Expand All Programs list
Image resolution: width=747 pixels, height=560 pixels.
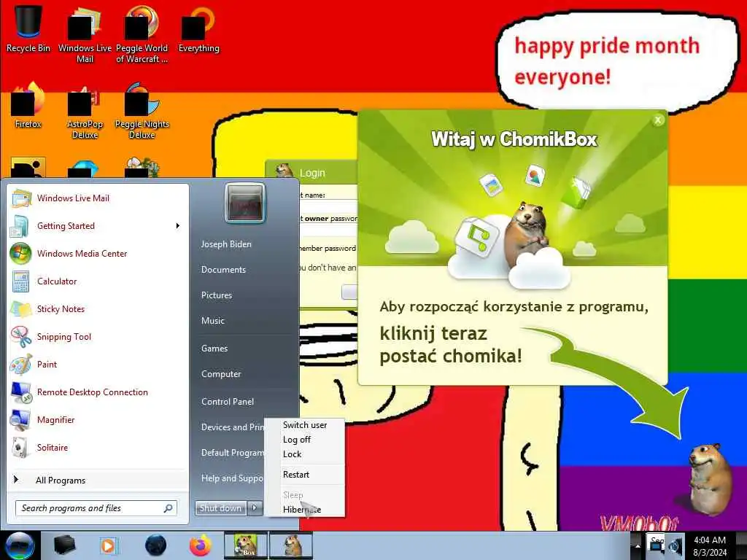pos(98,480)
